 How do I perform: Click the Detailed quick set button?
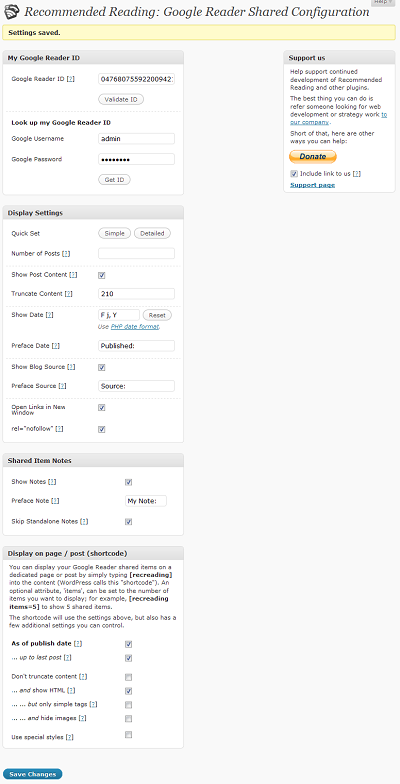point(152,234)
